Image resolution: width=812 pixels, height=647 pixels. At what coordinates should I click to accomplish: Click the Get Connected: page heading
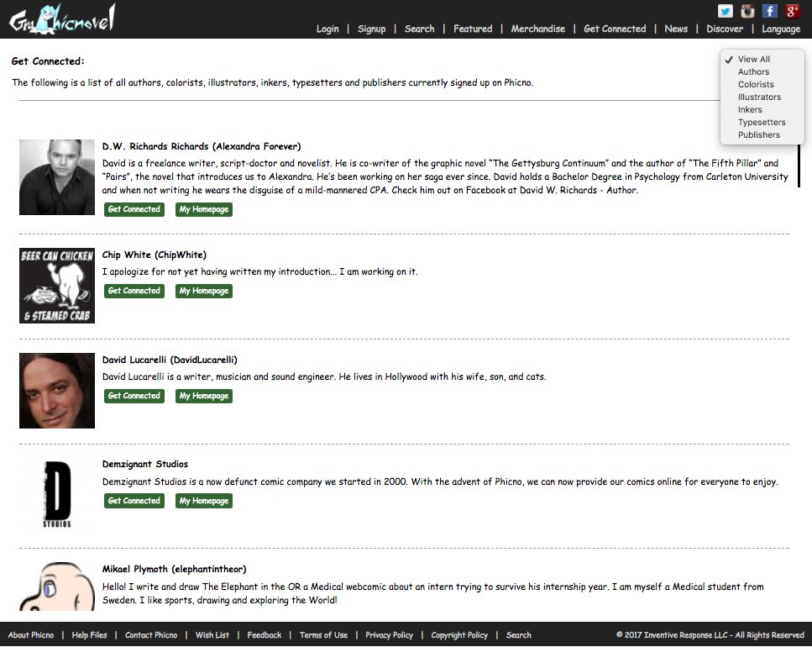(48, 61)
